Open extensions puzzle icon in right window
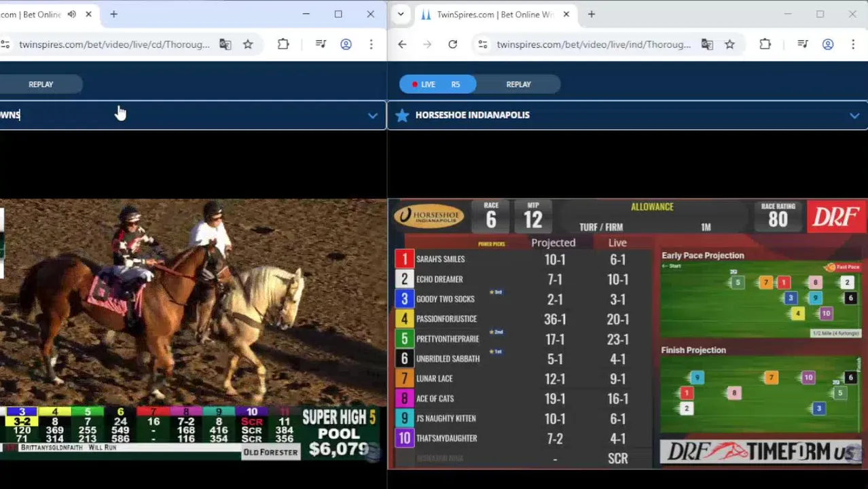The height and width of the screenshot is (489, 868). click(x=765, y=44)
